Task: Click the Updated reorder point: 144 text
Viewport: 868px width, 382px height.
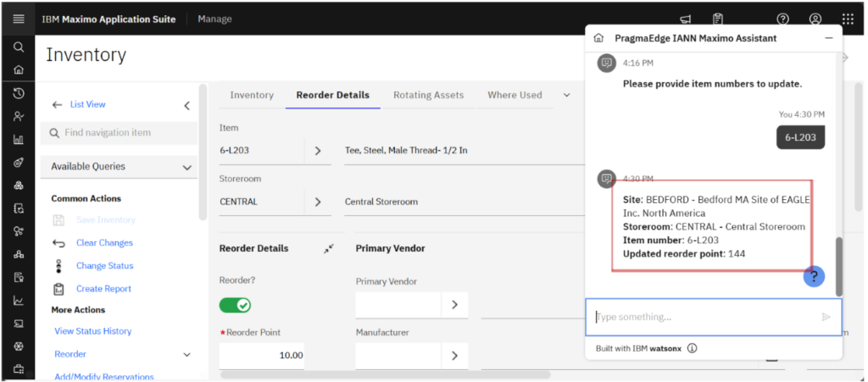Action: [684, 254]
